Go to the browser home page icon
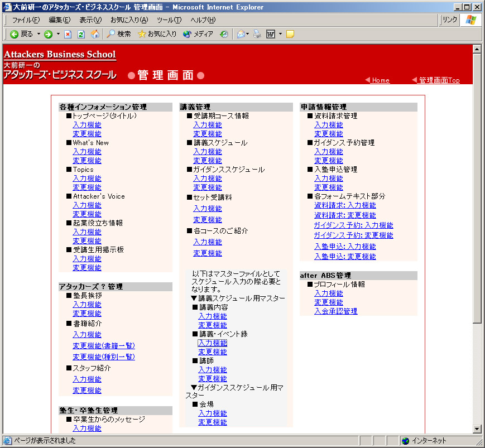Screen dimensions: 485x448 tap(95, 34)
